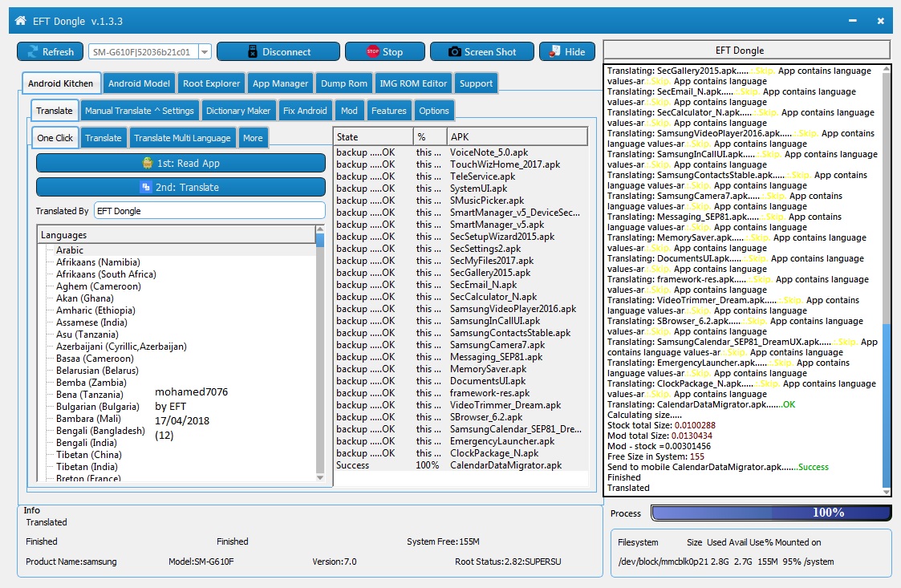Select SystemUI.apk row
The height and width of the screenshot is (588, 901).
(461, 189)
